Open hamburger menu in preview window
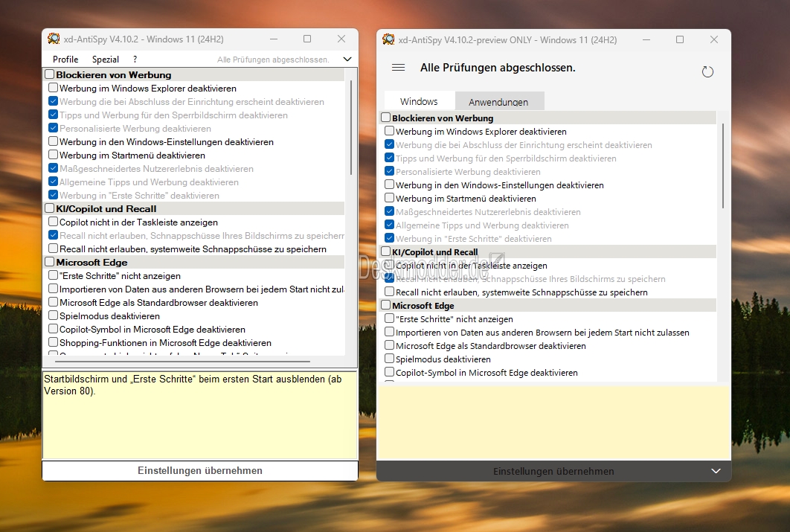Image resolution: width=790 pixels, height=532 pixels. (398, 68)
